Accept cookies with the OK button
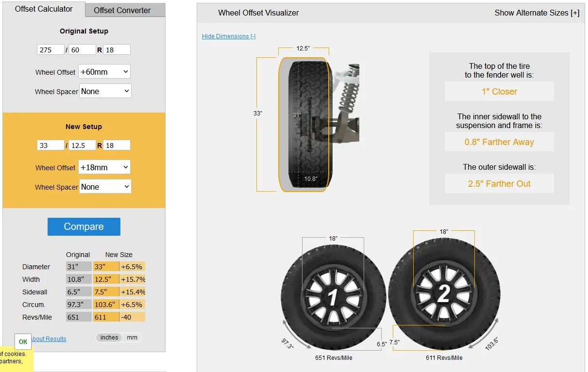The width and height of the screenshot is (588, 372). 23,341
